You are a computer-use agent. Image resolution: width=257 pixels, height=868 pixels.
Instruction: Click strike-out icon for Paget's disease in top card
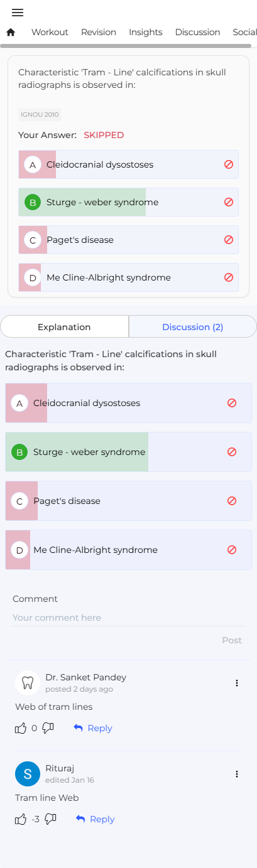click(x=229, y=240)
